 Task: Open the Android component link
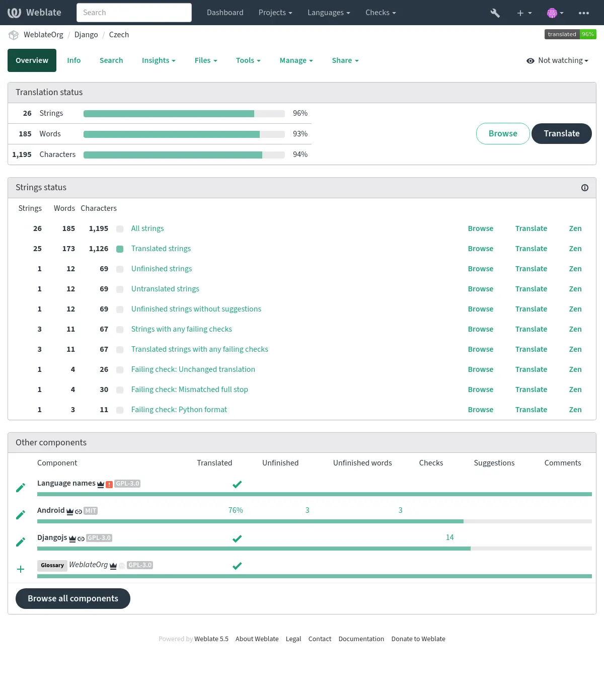point(51,510)
